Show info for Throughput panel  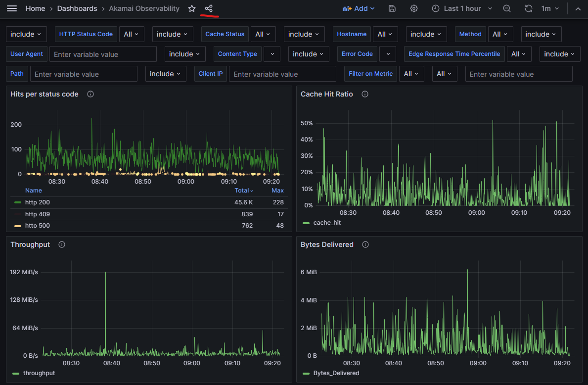[x=62, y=244]
